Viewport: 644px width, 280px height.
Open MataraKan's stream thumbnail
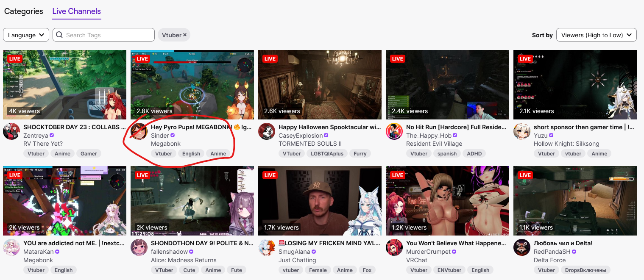point(64,201)
